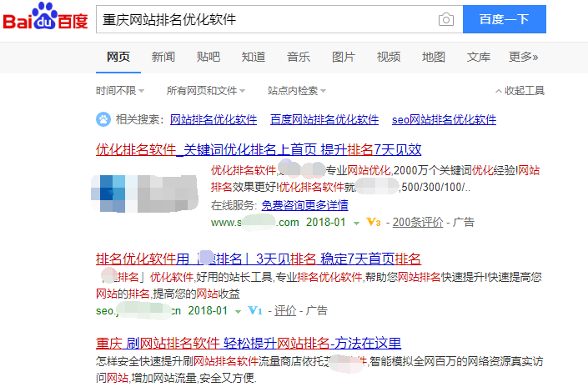588x387 pixels.
Task: Click the V1 credibility badge
Action: [256, 310]
